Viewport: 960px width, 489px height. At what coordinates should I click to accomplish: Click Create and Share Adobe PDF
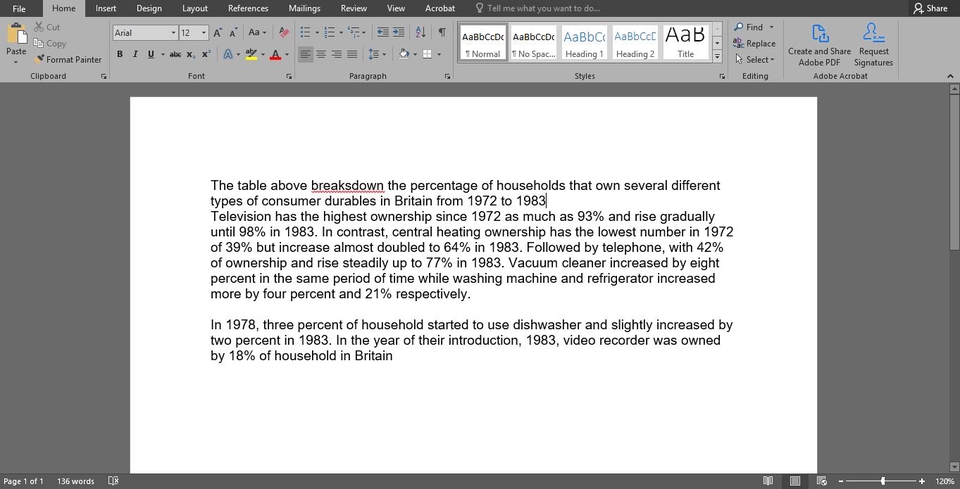coord(819,45)
